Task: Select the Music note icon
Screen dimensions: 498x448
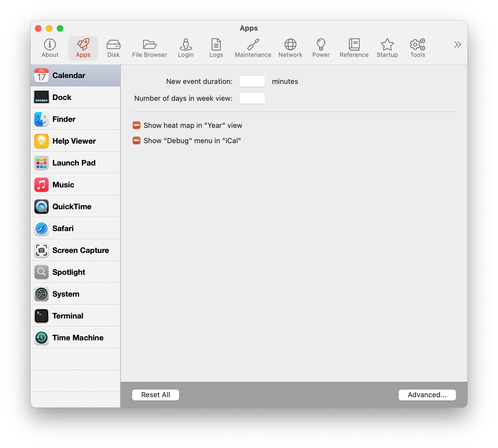Action: click(41, 185)
